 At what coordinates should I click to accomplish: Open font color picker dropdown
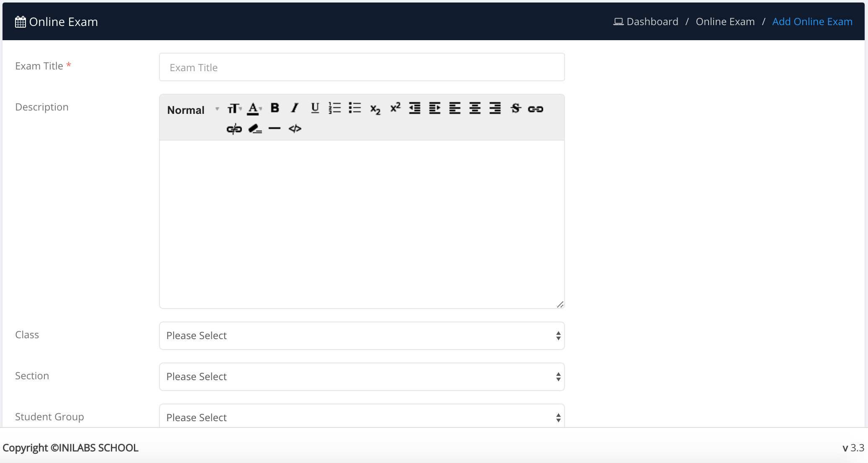tap(254, 108)
